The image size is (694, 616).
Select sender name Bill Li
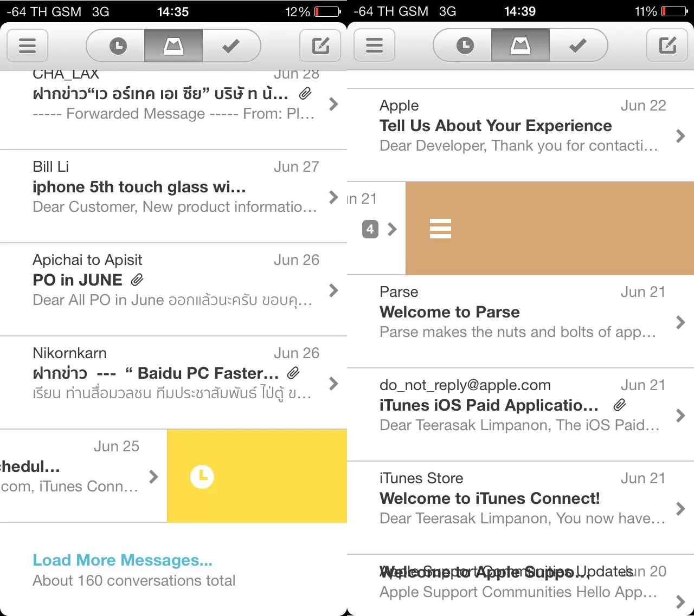pyautogui.click(x=50, y=166)
